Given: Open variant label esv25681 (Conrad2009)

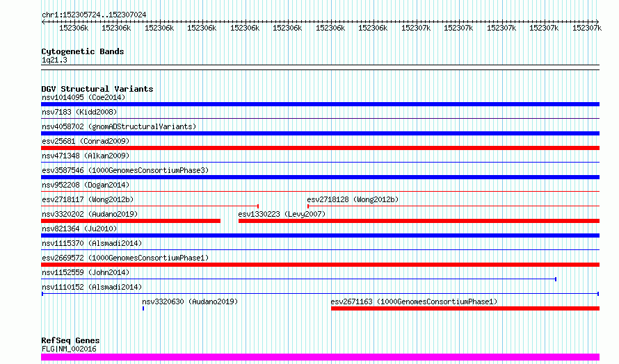Looking at the screenshot, I should [86, 141].
